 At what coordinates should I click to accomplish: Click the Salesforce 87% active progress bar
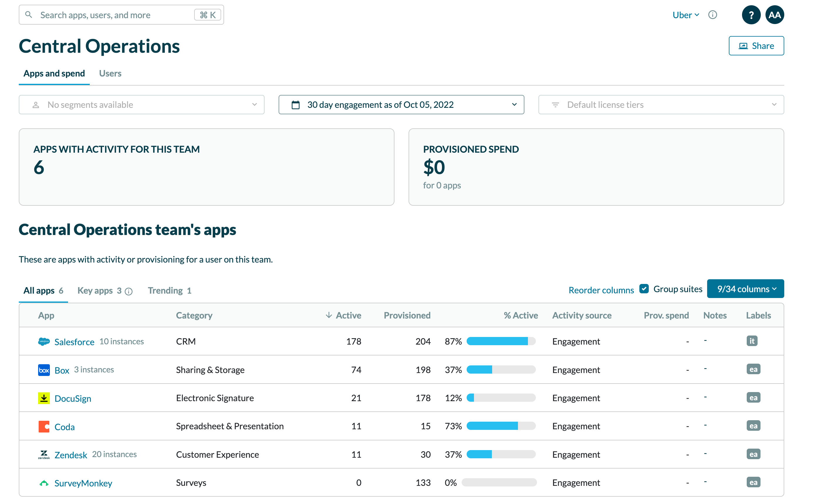click(x=501, y=341)
